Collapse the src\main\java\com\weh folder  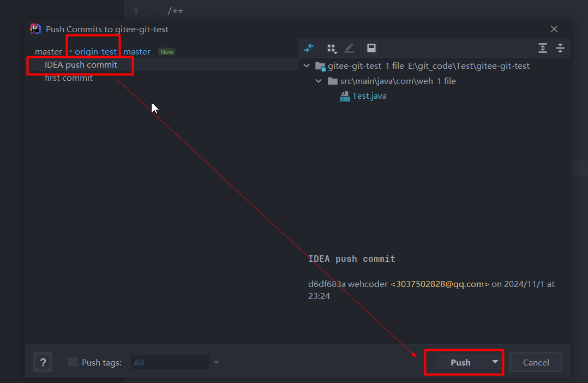click(319, 81)
